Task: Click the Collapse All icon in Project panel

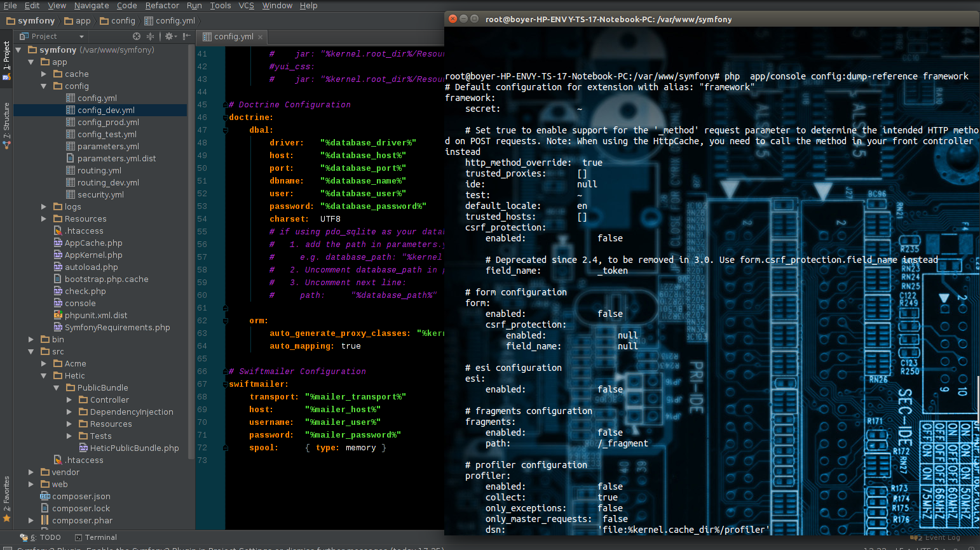Action: (x=150, y=36)
